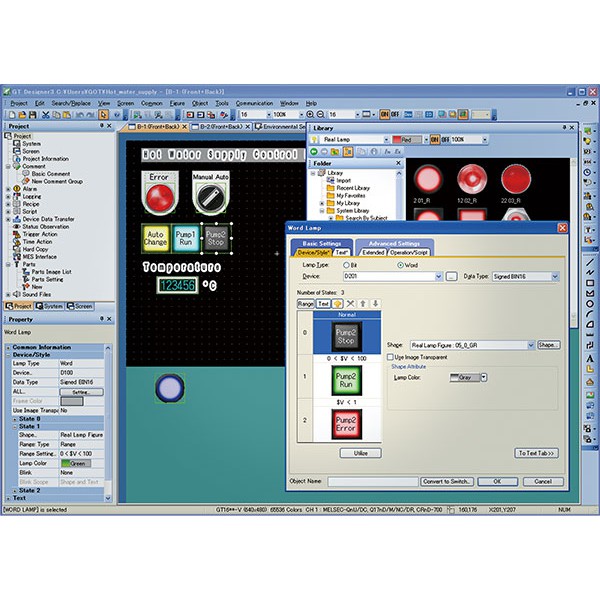This screenshot has width=600, height=600.
Task: Toggle the Range button above states
Action: pos(306,304)
